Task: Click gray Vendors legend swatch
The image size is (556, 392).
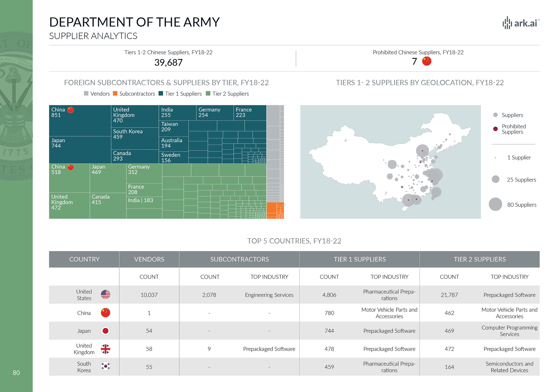Action: click(x=86, y=93)
